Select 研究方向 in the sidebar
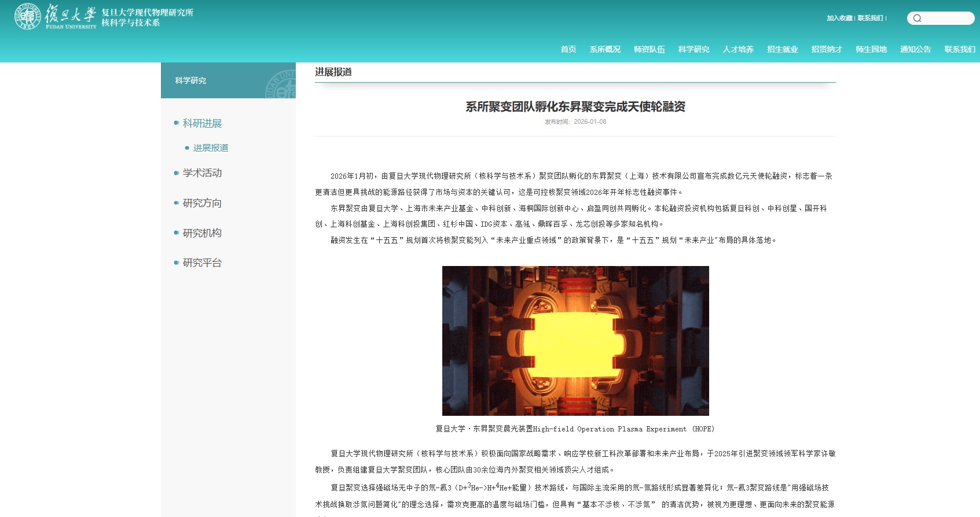The height and width of the screenshot is (517, 980). tap(202, 203)
